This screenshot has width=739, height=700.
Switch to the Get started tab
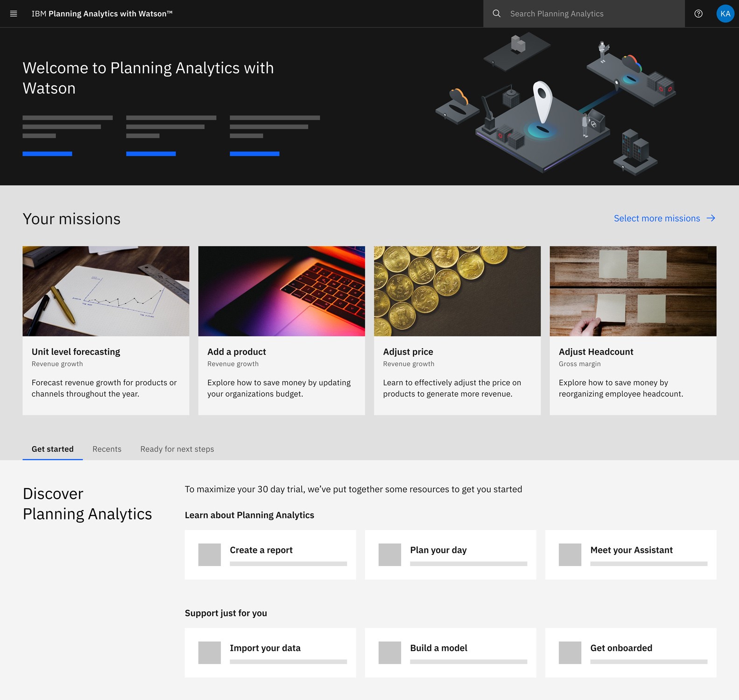[x=53, y=449]
